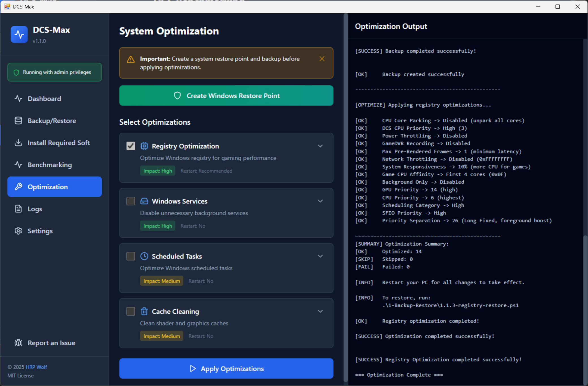This screenshot has width=588, height=386.
Task: Click the bug icon beside Report an Issue
Action: 18,343
